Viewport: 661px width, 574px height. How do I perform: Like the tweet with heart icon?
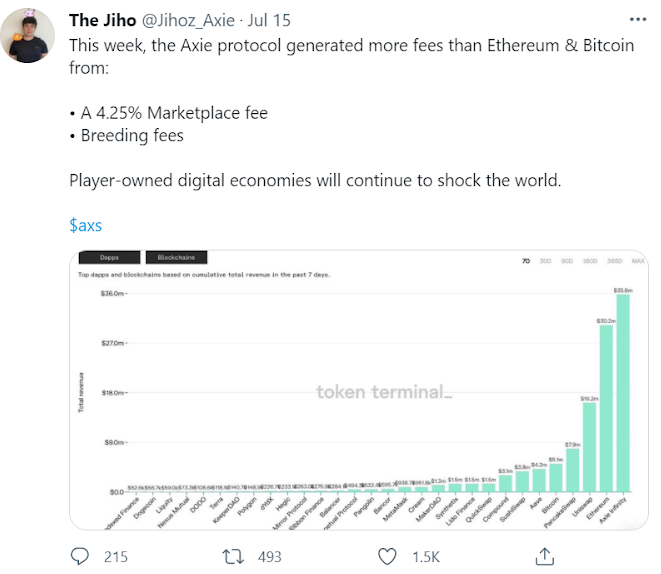387,556
